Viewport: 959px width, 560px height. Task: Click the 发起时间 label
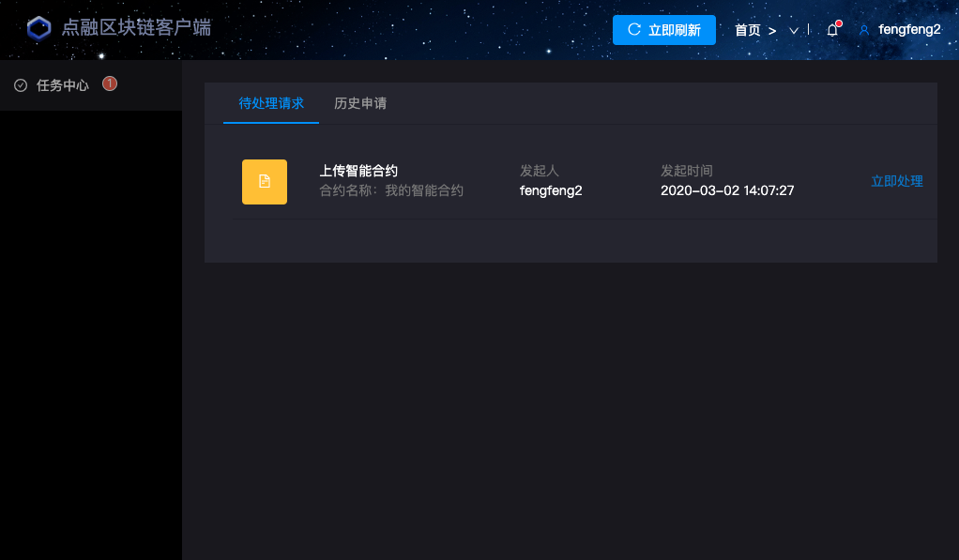point(686,171)
